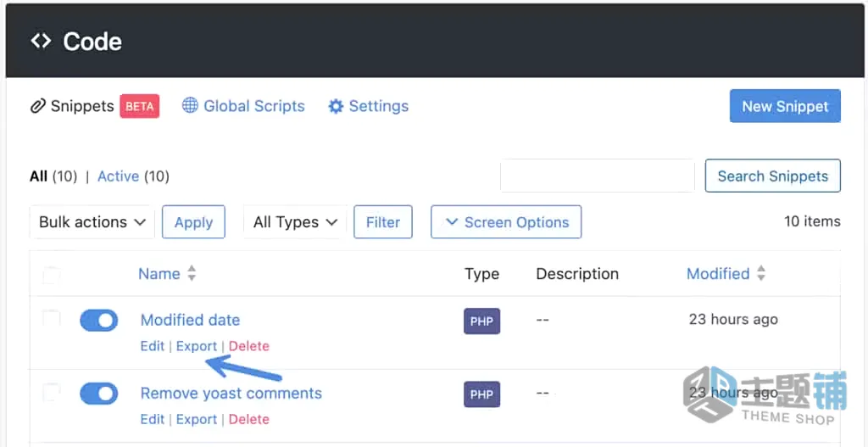Click '23 hours ago' in Modified date row
This screenshot has height=447, width=868.
[x=733, y=319]
